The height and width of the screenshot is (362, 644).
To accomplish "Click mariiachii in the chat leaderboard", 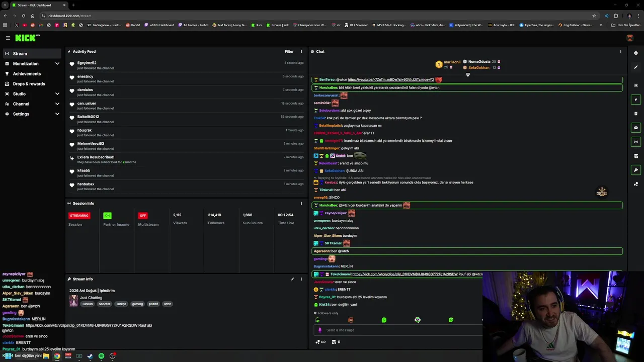I will (452, 62).
